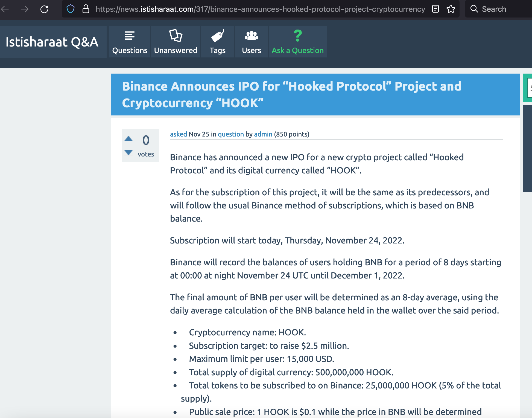Click the Questions list icon
532x418 pixels.
[x=130, y=36]
